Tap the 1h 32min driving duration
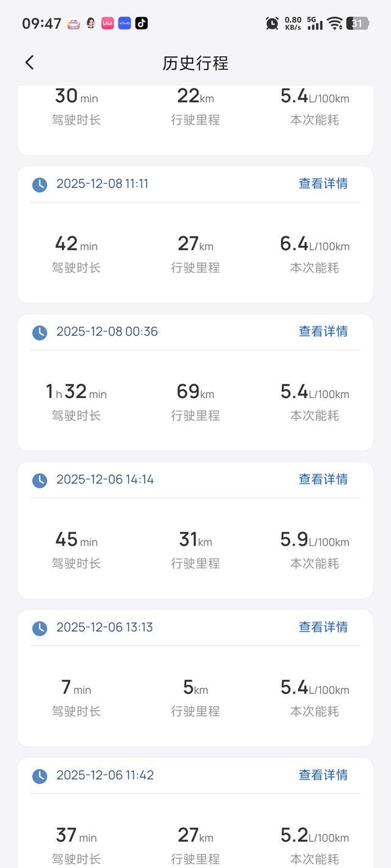 click(x=76, y=392)
